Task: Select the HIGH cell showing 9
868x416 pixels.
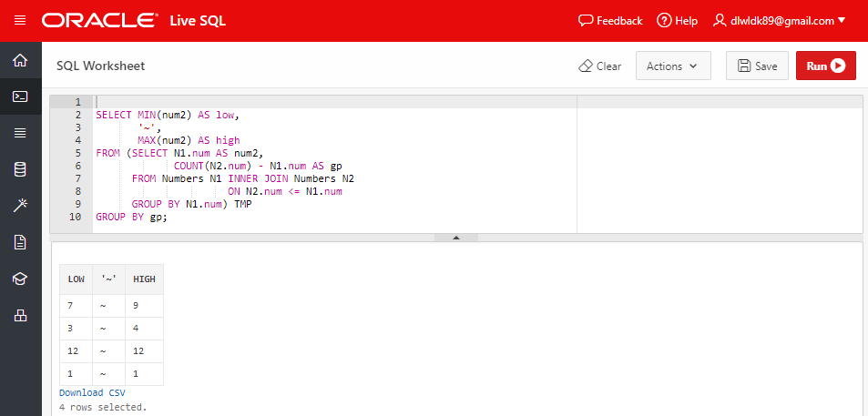Action: [x=145, y=305]
